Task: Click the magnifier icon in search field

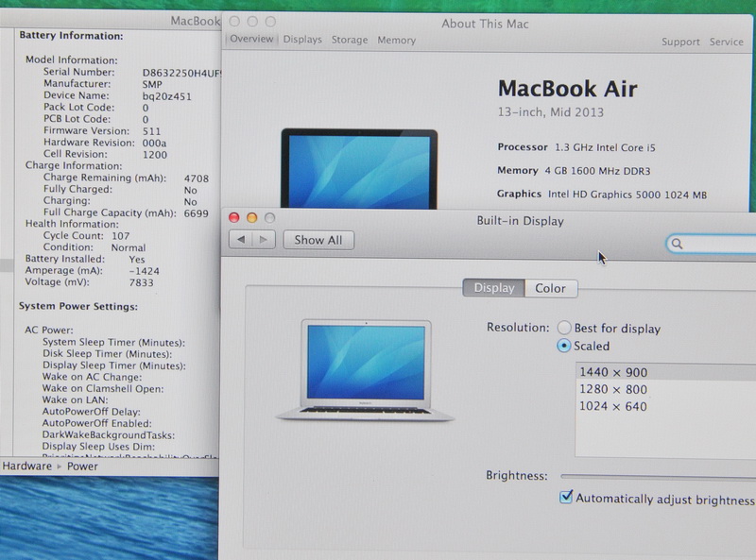Action: [x=677, y=244]
